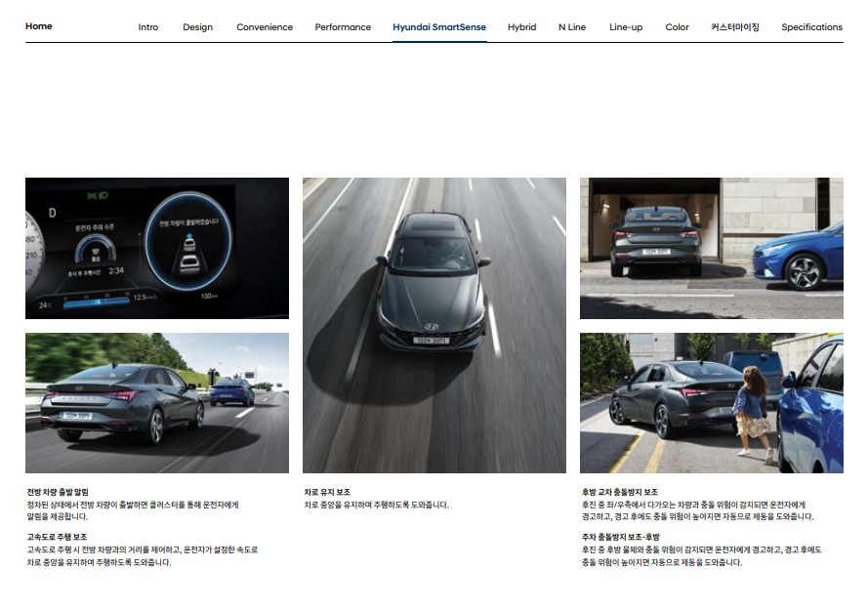Click the Hyundai SmartSense tab
This screenshot has width=868, height=608.
click(439, 27)
